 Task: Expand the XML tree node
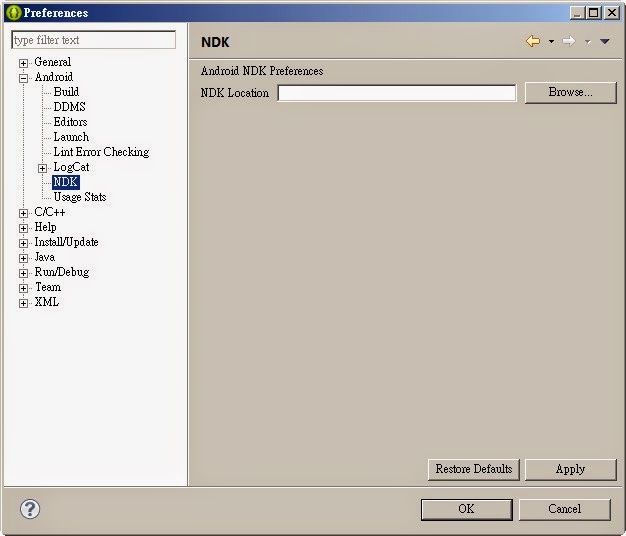tap(23, 303)
